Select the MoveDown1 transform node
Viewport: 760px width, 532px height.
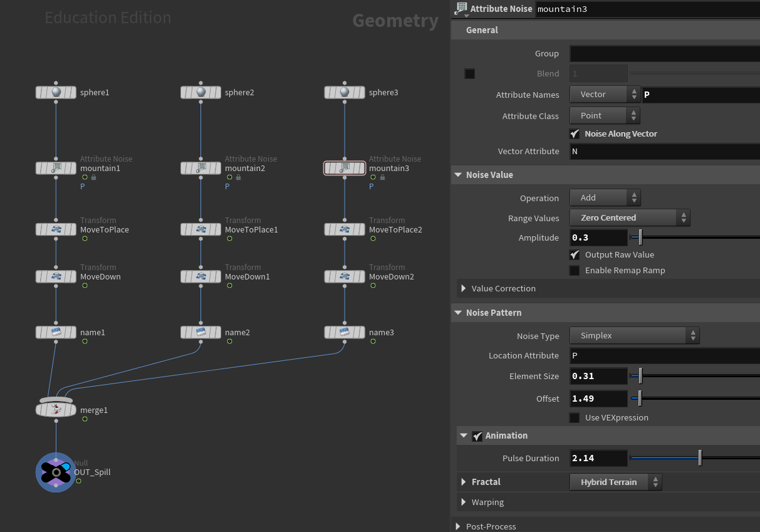[x=200, y=277]
